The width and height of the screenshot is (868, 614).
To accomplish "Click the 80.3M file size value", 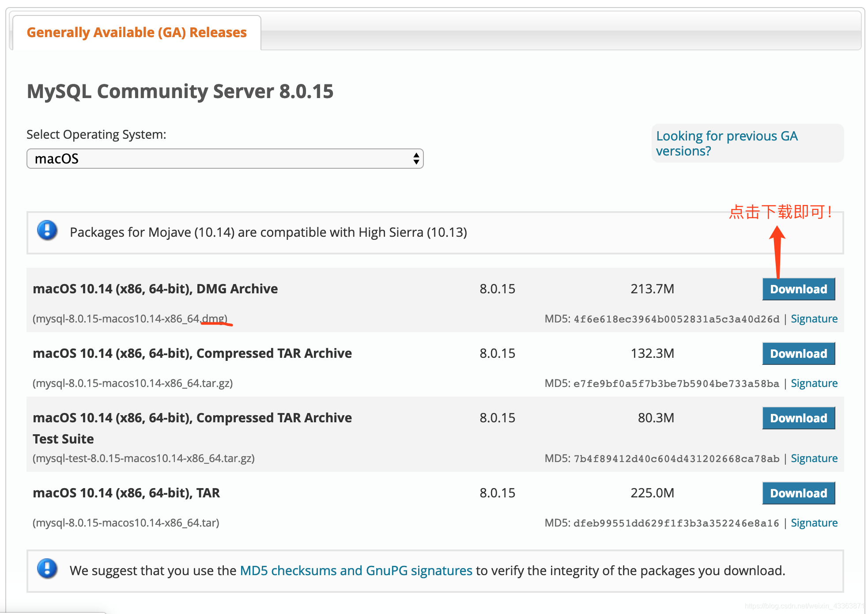I will coord(656,418).
